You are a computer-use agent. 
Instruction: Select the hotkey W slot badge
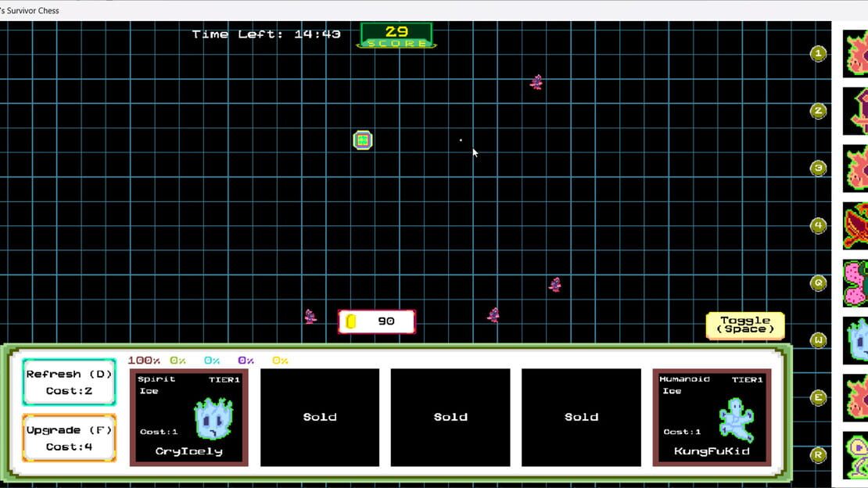818,340
